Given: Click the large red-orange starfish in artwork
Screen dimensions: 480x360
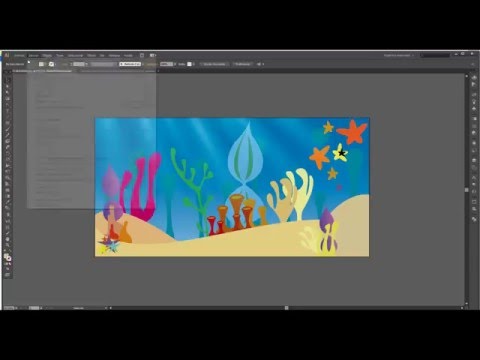Looking at the screenshot, I should pos(352,131).
